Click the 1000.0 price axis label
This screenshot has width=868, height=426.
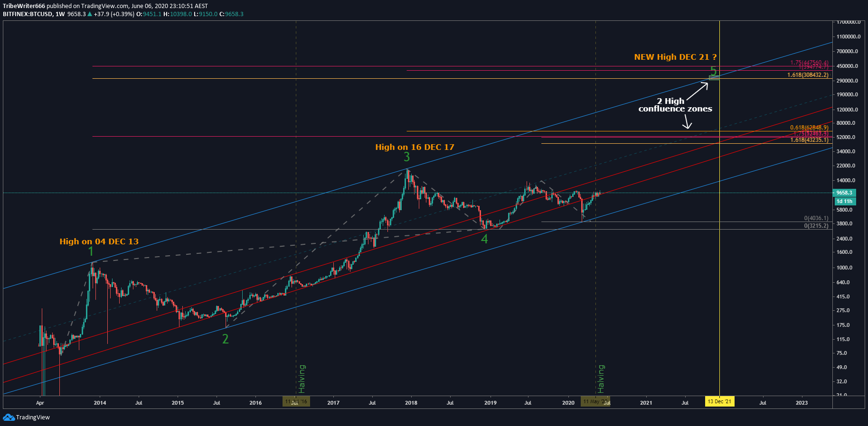(844, 268)
